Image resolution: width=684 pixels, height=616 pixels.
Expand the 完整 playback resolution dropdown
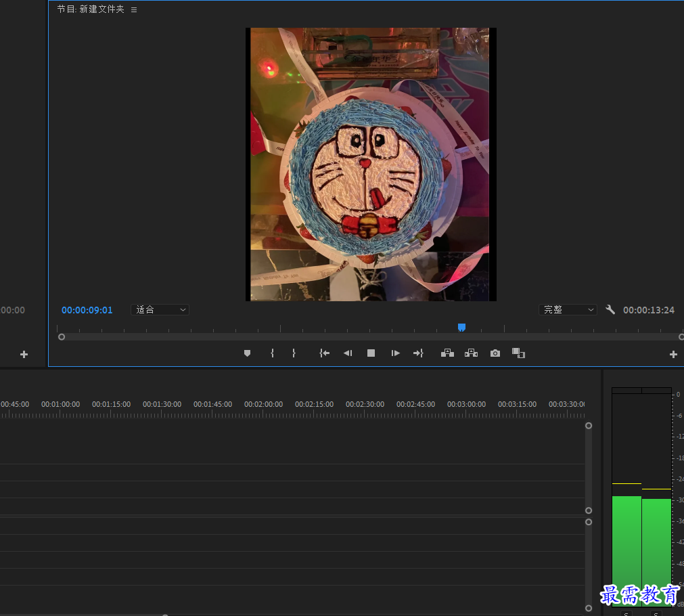[x=568, y=309]
